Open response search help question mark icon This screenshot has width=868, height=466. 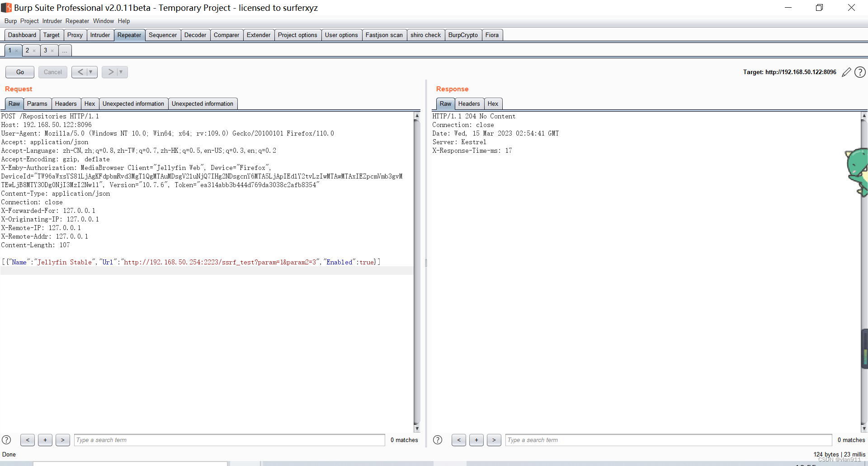438,440
